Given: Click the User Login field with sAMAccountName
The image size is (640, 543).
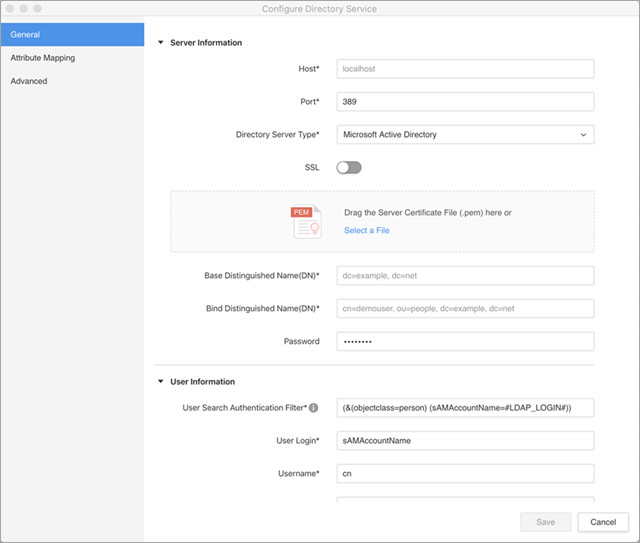Looking at the screenshot, I should [x=465, y=440].
